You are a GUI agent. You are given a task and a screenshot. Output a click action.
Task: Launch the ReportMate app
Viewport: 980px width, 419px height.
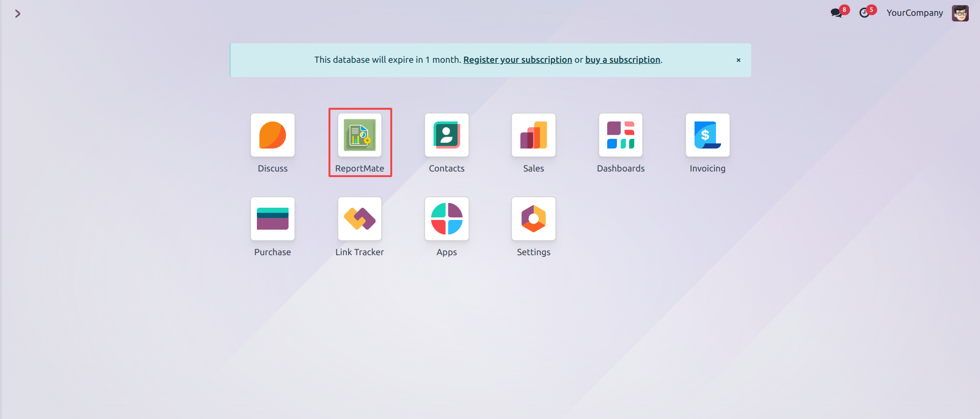[360, 135]
